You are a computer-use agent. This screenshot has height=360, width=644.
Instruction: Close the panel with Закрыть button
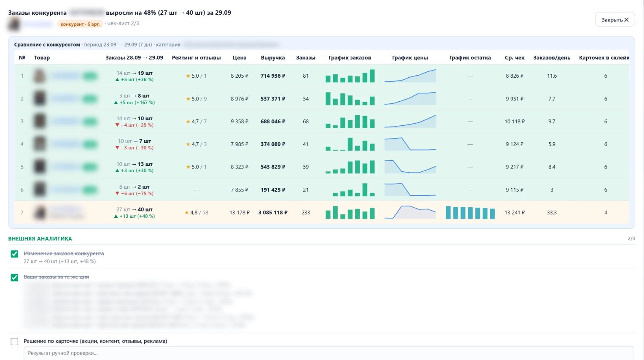[x=615, y=20]
